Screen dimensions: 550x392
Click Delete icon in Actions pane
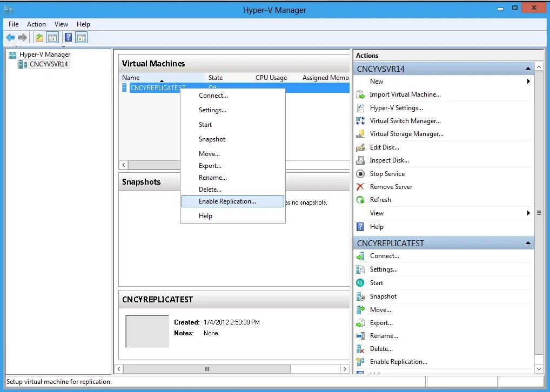[360, 349]
